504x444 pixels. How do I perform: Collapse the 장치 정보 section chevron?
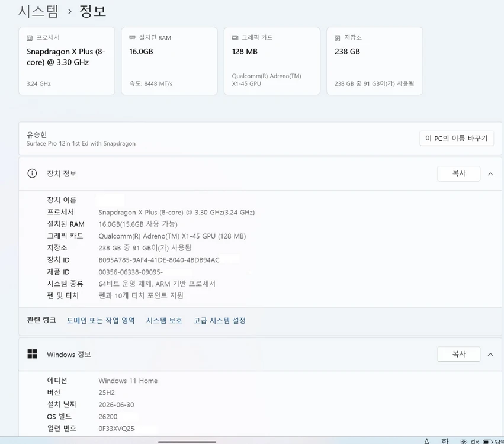click(490, 174)
